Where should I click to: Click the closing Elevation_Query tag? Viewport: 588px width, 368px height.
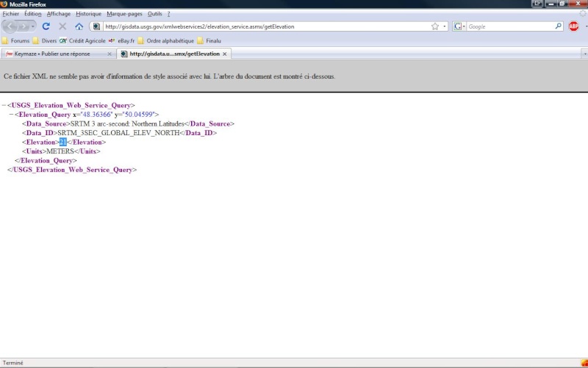pyautogui.click(x=46, y=160)
